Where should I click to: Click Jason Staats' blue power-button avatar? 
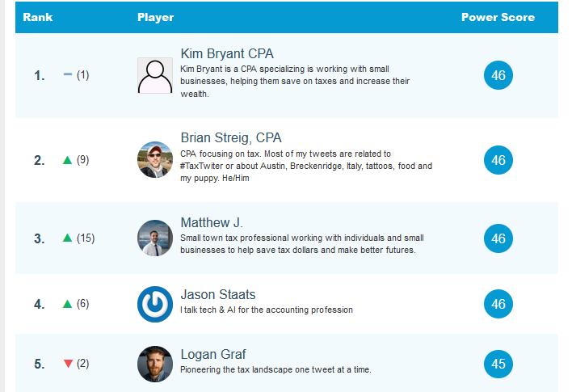point(155,304)
